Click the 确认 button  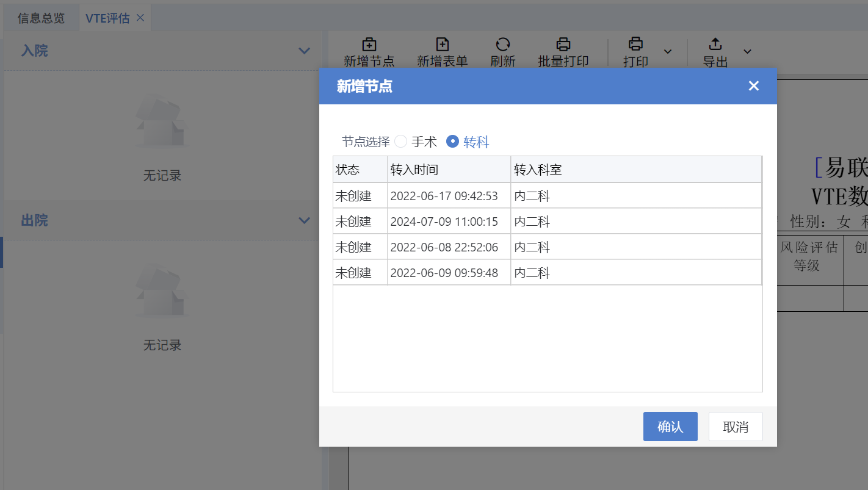(670, 427)
